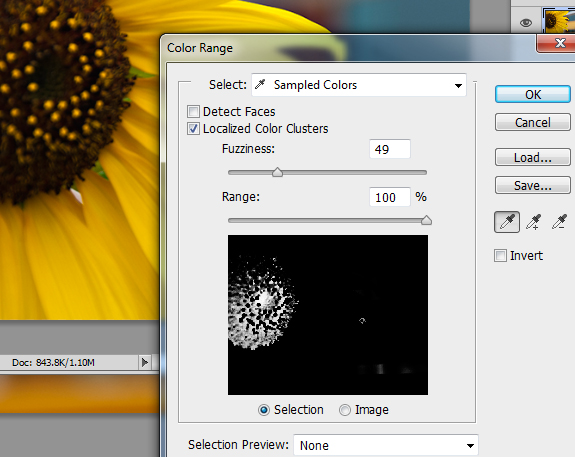Select the Selection radio button
Screen dimensions: 575x457
click(264, 410)
